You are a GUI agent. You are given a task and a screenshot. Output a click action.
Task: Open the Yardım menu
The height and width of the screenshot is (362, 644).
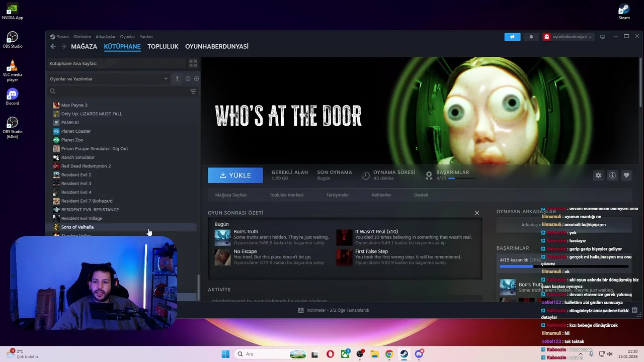point(146,37)
